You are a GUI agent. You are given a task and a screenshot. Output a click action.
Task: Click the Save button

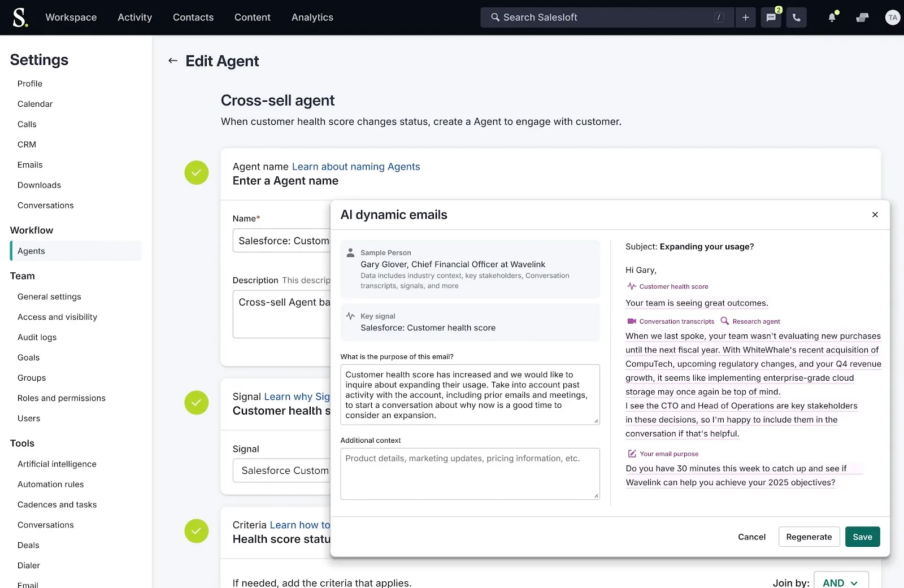[862, 537]
